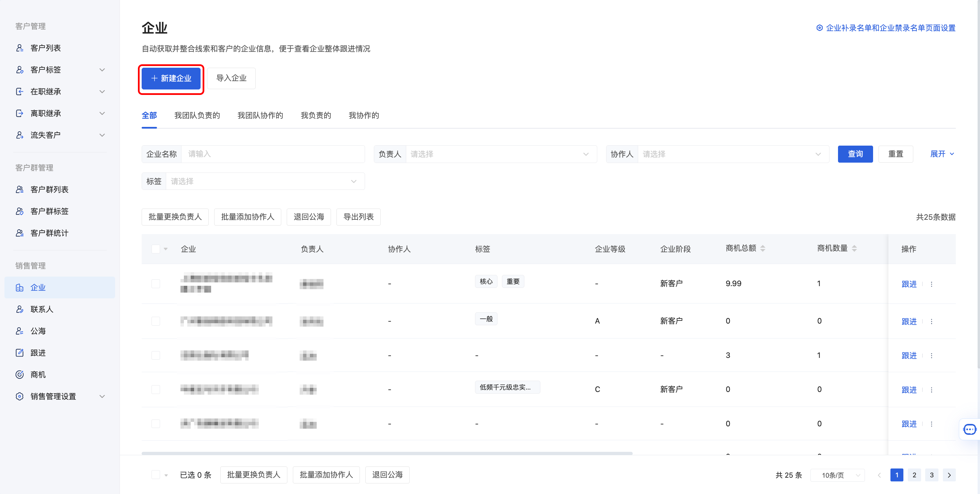This screenshot has height=494, width=980.
Task: Sort by 商机数量 column
Action: [854, 248]
